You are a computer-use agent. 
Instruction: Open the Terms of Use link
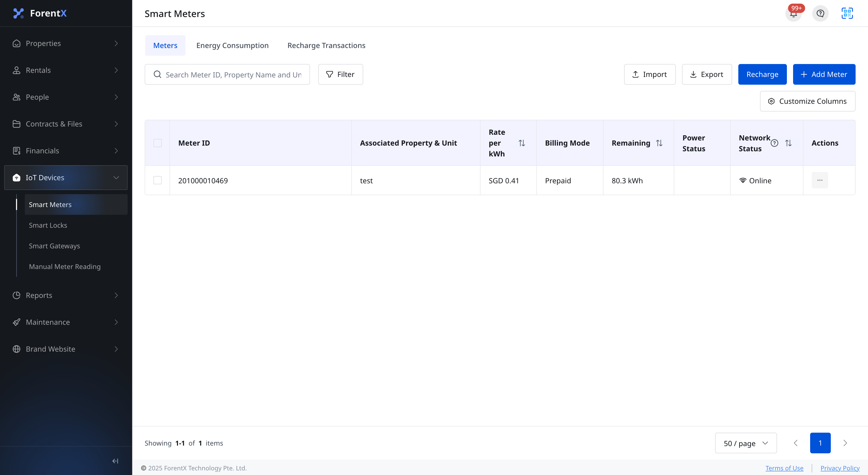pyautogui.click(x=784, y=468)
